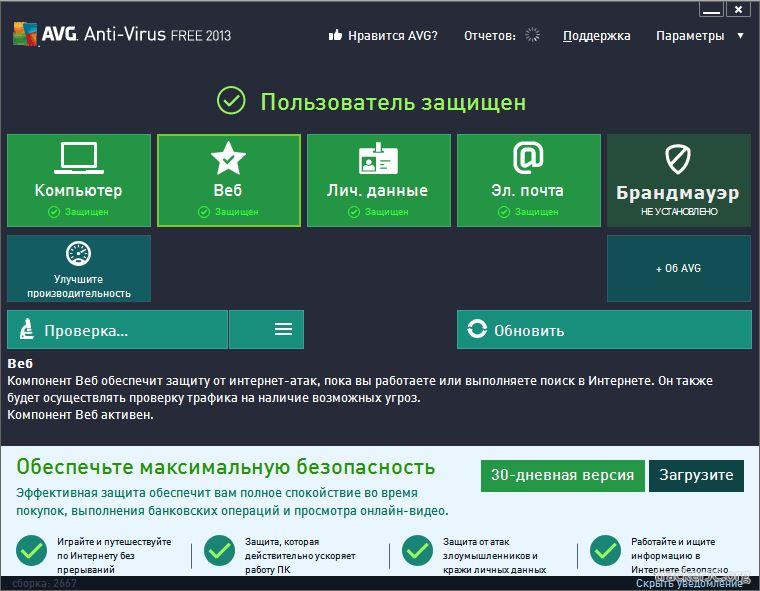Screen dimensions: 760x591
Task: Expand the Параметры dropdown arrow
Action: point(740,36)
